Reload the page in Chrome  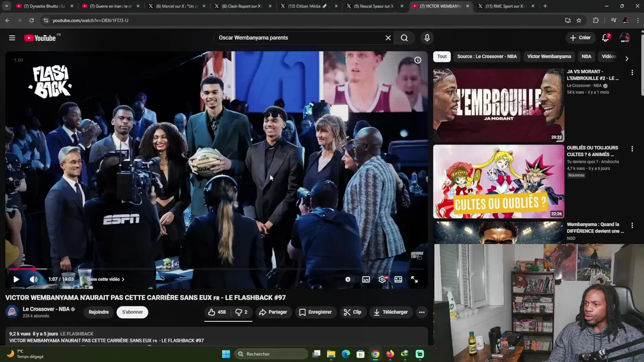click(31, 20)
